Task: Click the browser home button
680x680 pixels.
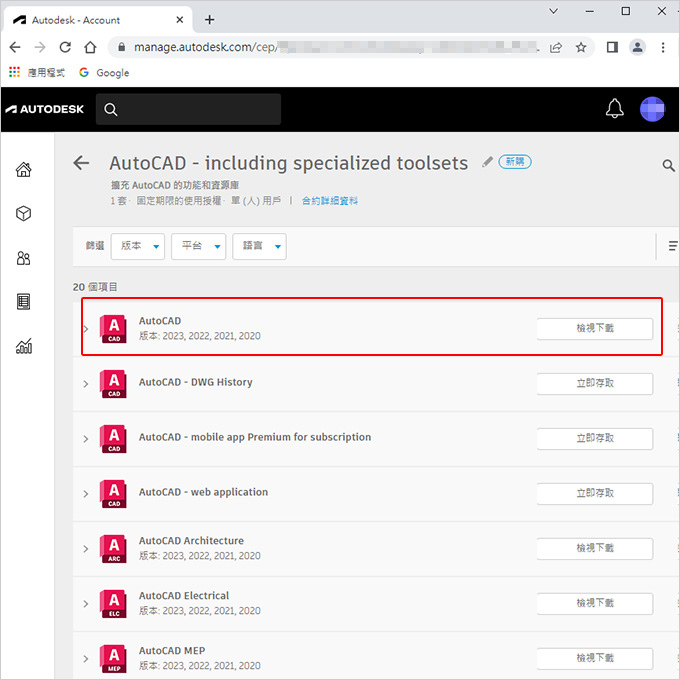Action: 90,47
